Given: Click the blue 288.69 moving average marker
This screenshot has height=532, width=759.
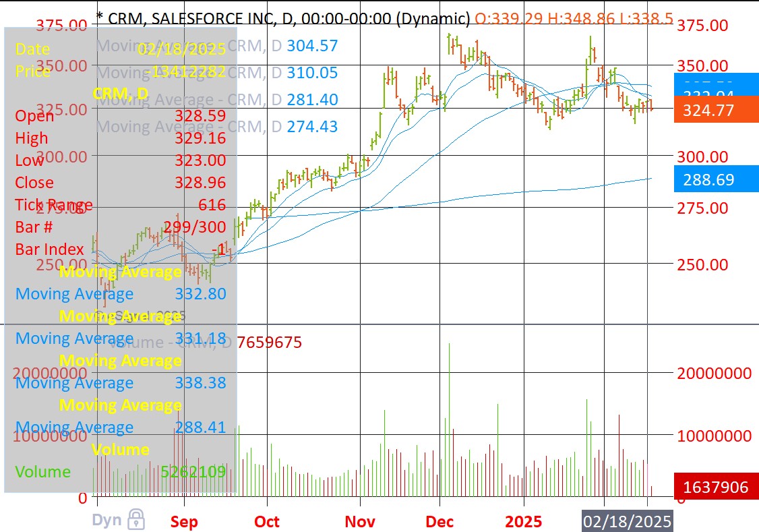Looking at the screenshot, I should tap(717, 179).
